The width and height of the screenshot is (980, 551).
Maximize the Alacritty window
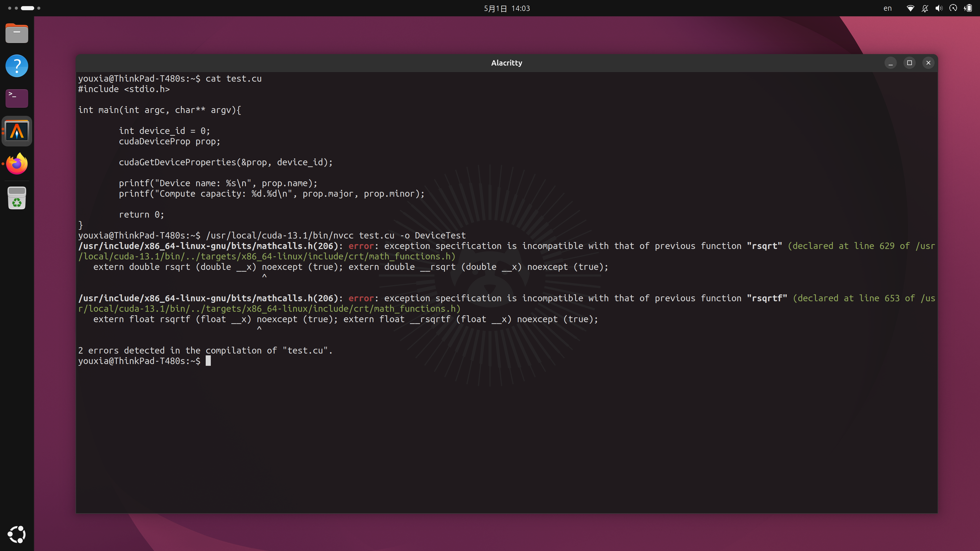click(910, 63)
